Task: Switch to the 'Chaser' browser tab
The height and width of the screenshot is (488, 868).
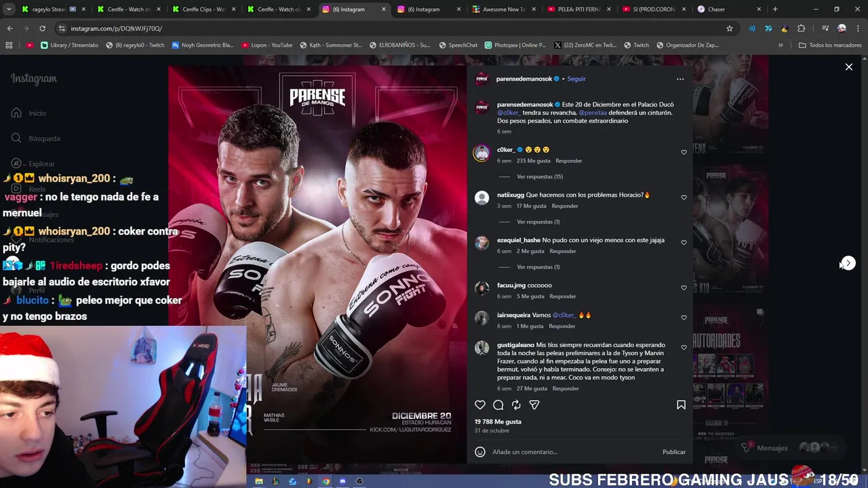Action: pos(728,9)
